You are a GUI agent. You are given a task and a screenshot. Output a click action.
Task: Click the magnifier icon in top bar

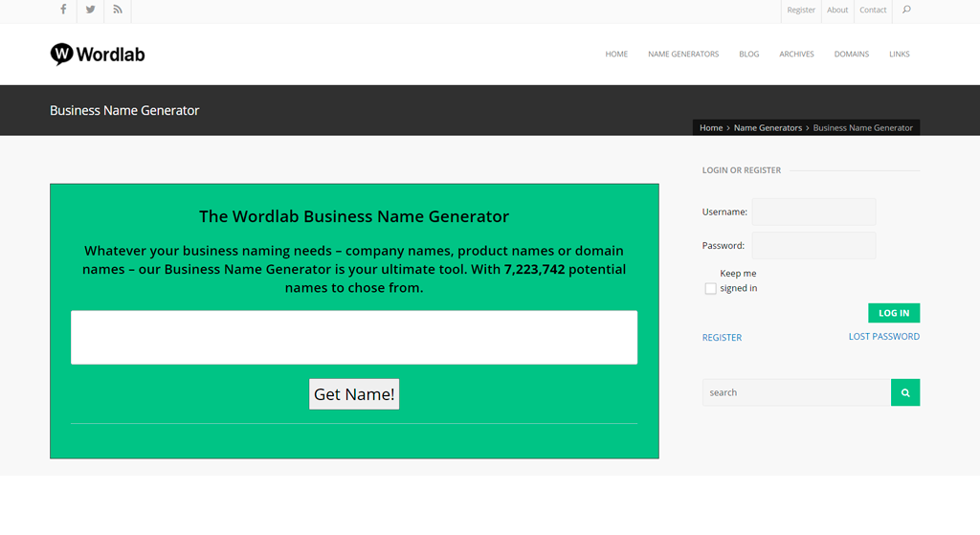click(906, 10)
